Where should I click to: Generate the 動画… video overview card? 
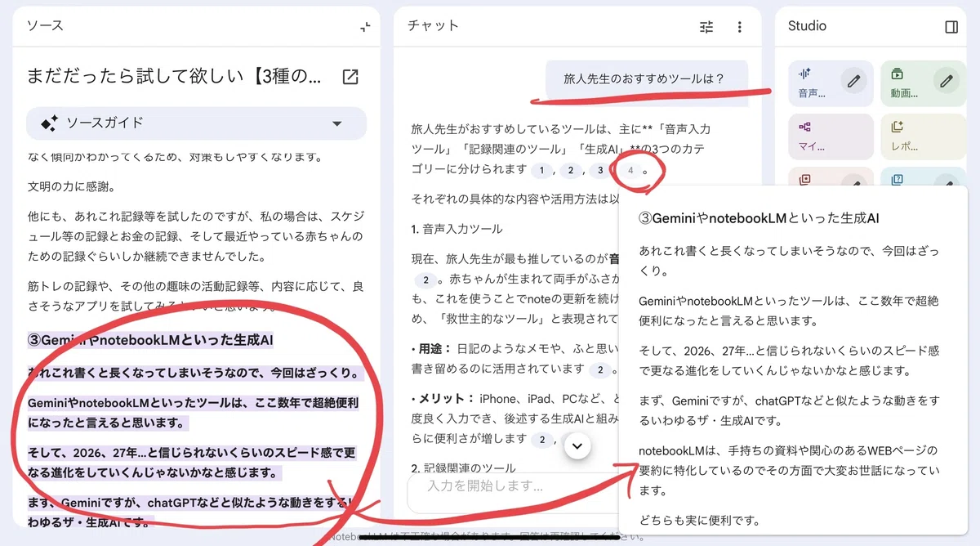924,83
